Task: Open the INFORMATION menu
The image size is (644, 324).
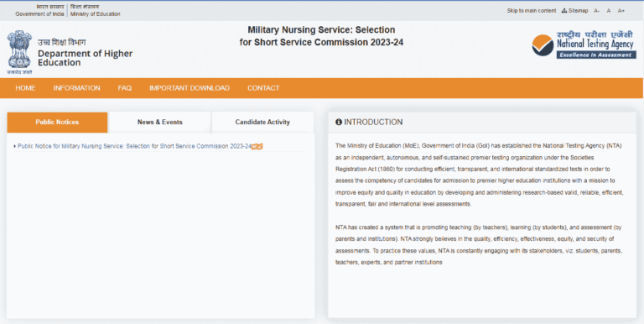Action: click(x=77, y=88)
